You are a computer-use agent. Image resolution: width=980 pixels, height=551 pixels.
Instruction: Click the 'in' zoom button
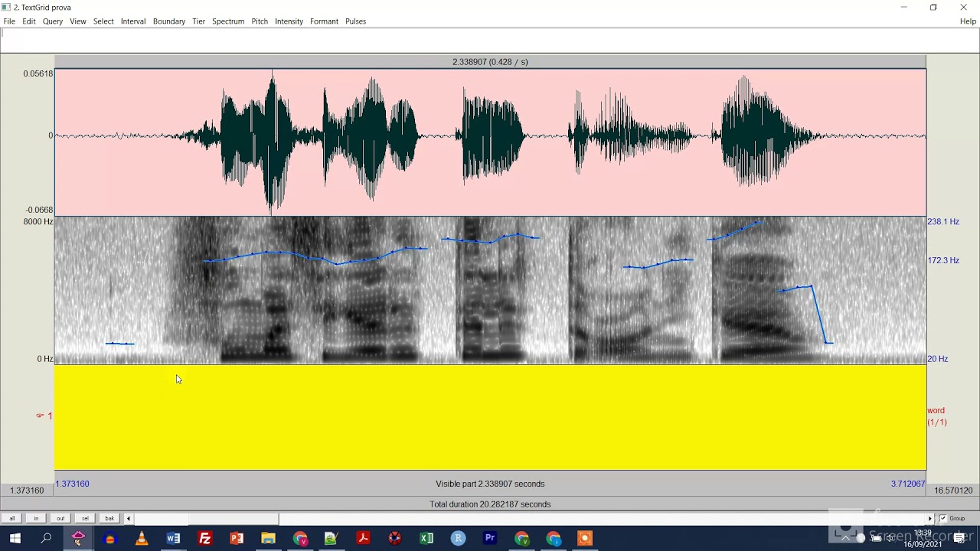(x=36, y=518)
